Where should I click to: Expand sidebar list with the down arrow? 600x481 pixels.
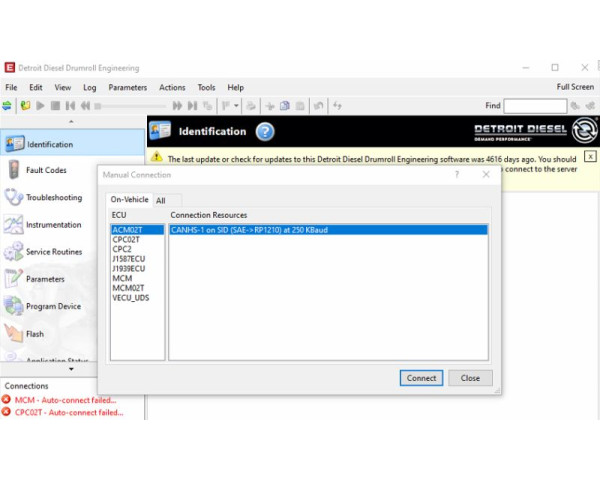[71, 369]
